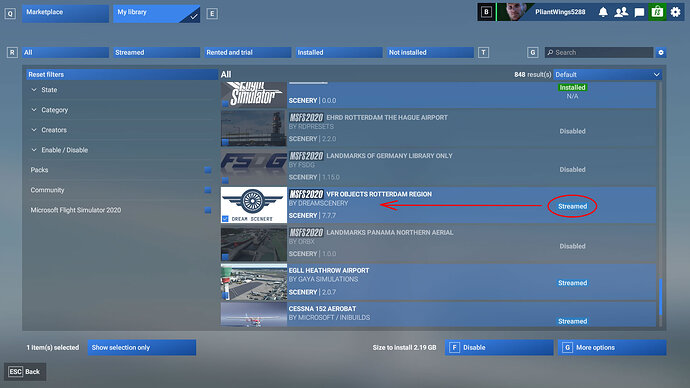Click the Streamed status on VFR Objects row
This screenshot has height=388, width=690.
point(573,206)
